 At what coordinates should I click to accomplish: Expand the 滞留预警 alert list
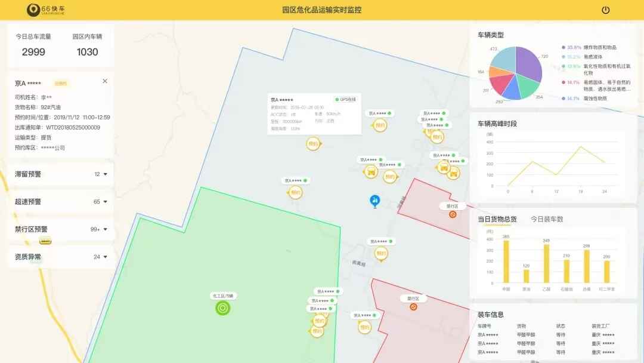coord(105,174)
